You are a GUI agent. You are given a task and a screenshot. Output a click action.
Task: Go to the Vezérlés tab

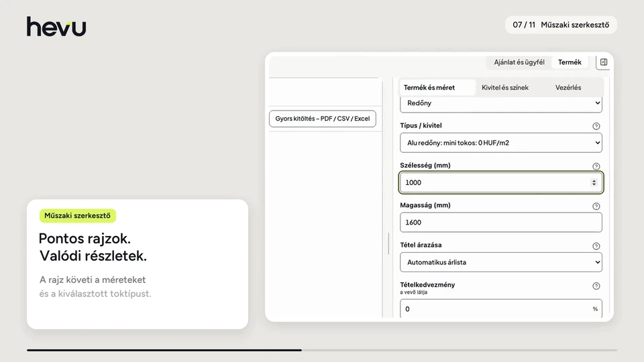[x=568, y=87]
